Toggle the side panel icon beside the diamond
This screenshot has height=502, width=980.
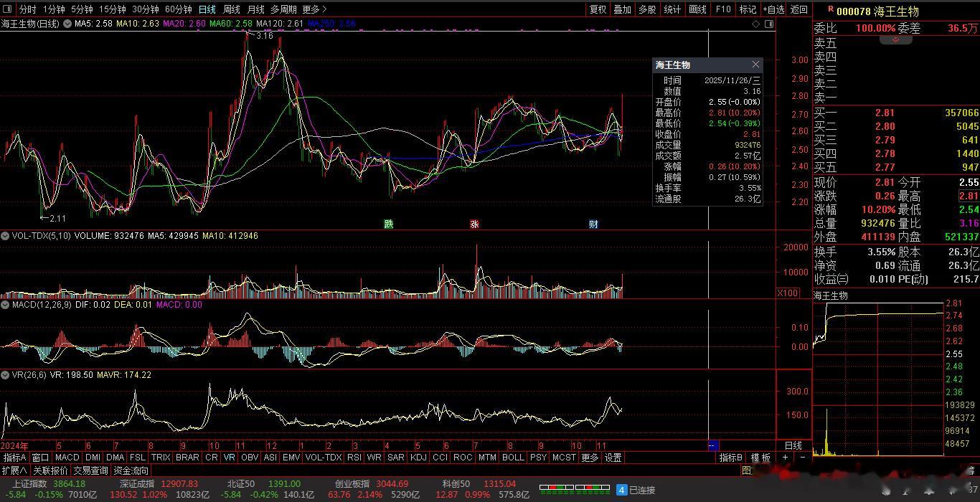click(x=769, y=24)
